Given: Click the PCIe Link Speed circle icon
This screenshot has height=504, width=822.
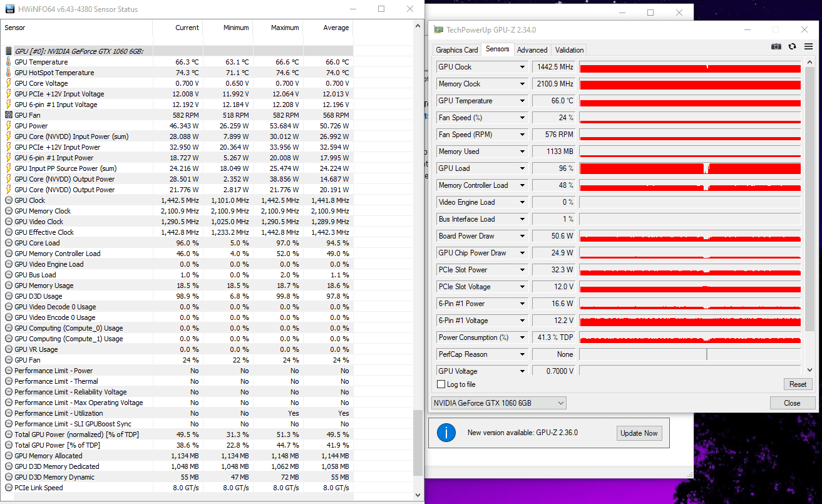Looking at the screenshot, I should coord(9,488).
